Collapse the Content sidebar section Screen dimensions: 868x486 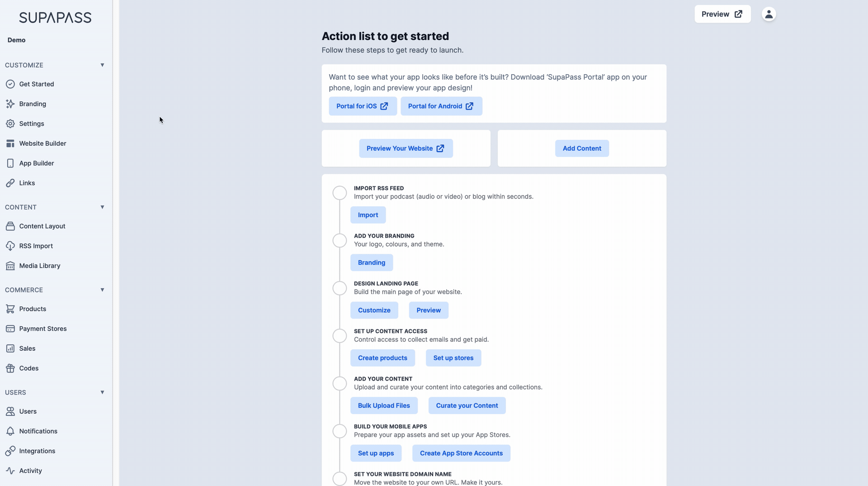102,207
